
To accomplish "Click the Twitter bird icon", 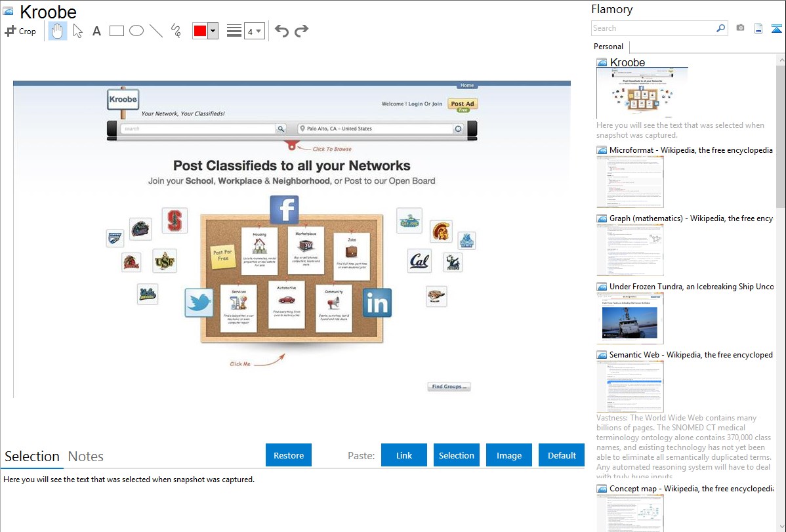I will (199, 303).
